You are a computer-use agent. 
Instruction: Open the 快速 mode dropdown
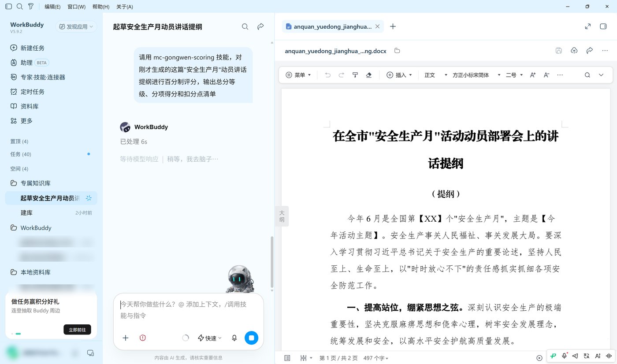point(210,338)
